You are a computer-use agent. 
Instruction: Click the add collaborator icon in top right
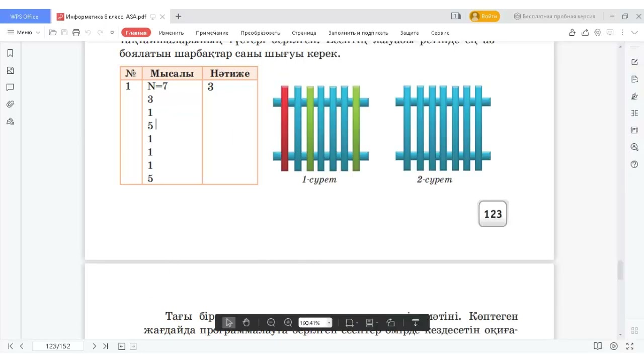click(572, 33)
